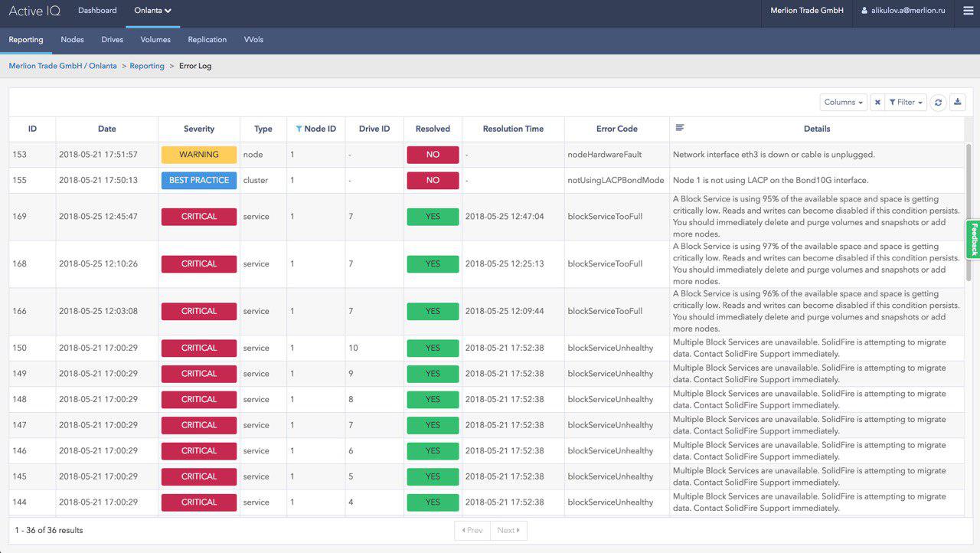Open the Nodes tab
The height and width of the screenshot is (553, 980).
coord(72,40)
